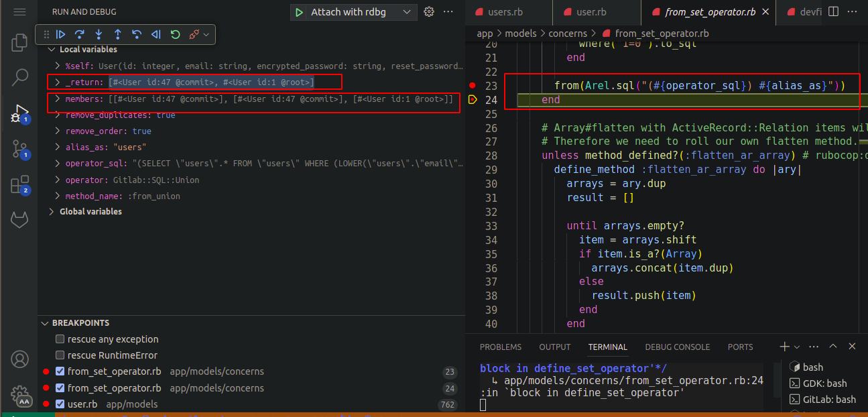This screenshot has height=417, width=868.
Task: Open the PORTS panel tab
Action: tap(741, 347)
